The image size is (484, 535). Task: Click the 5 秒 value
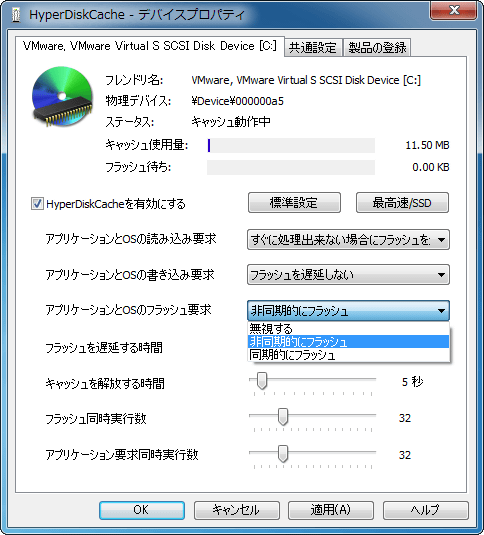pyautogui.click(x=412, y=382)
